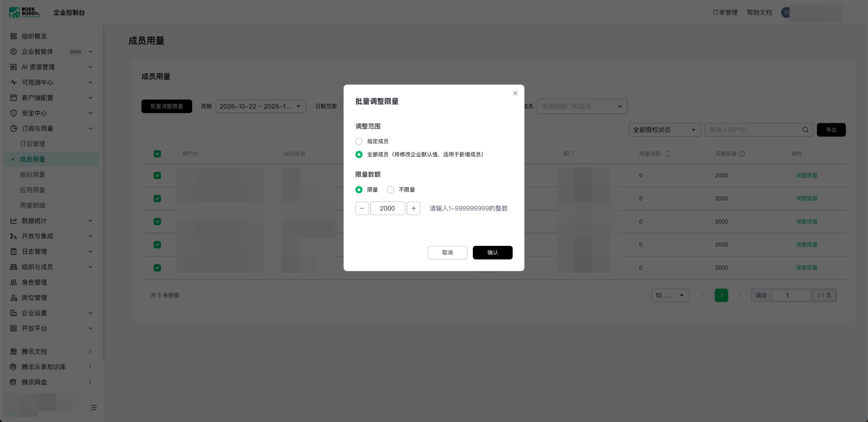Click the 日志管理 clipboard icon
Screen dimensions: 868x422
click(14, 251)
